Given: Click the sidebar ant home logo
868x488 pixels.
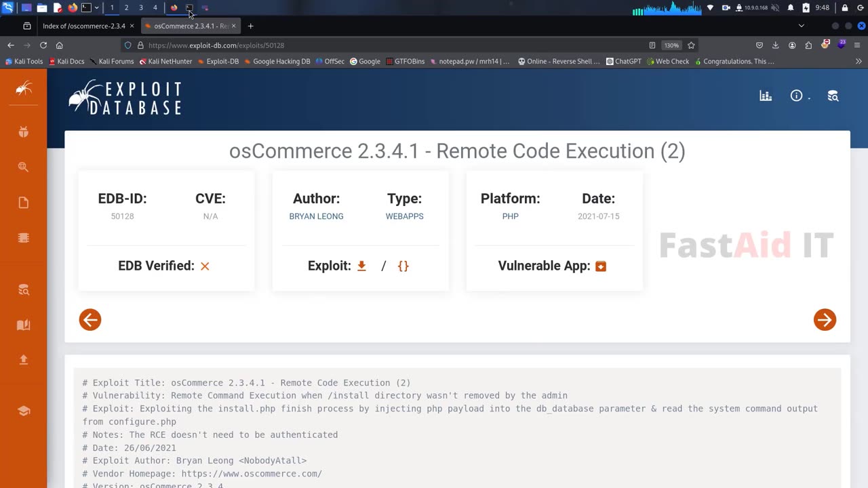Looking at the screenshot, I should (24, 88).
